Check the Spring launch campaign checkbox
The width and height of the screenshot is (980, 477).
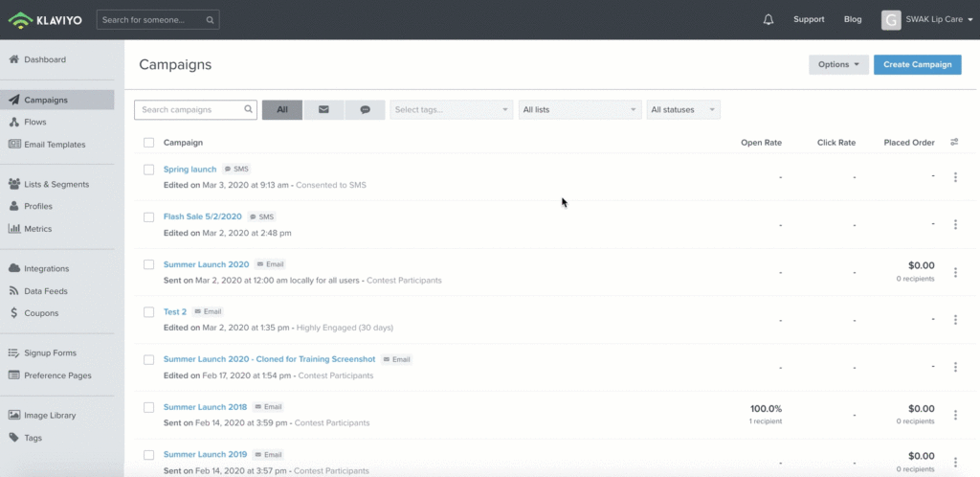point(148,170)
